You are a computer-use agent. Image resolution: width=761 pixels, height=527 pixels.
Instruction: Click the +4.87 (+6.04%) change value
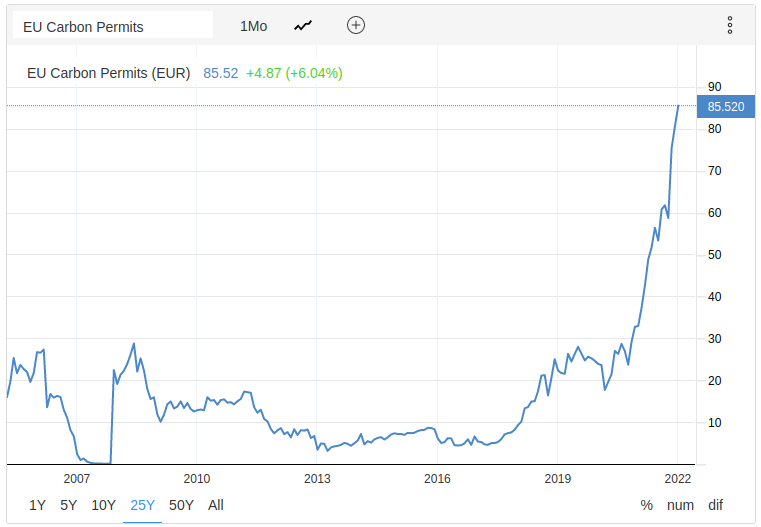click(295, 73)
